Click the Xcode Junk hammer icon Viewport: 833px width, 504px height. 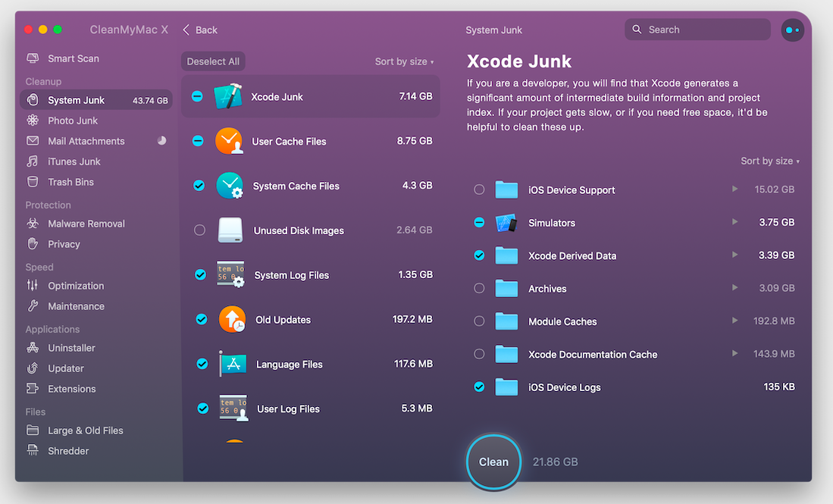[x=228, y=96]
